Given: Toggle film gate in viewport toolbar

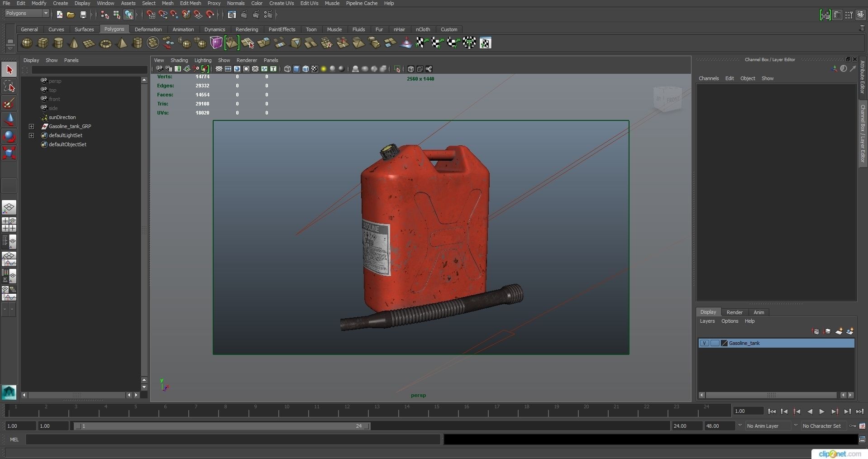Looking at the screenshot, I should 228,69.
